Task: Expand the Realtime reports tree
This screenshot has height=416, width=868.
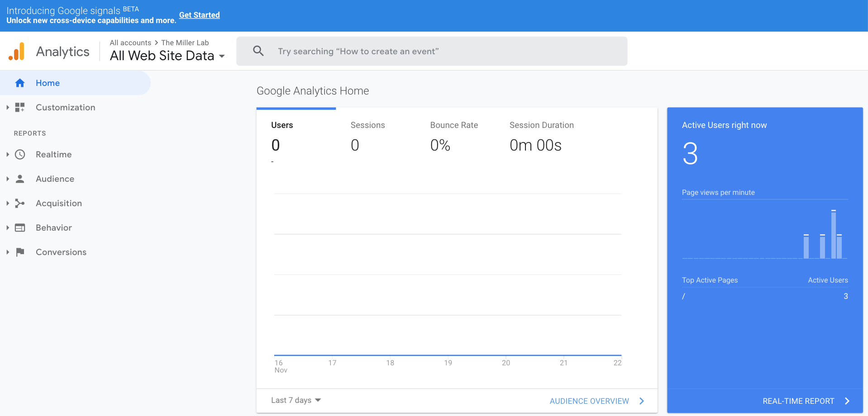Action: (8, 154)
